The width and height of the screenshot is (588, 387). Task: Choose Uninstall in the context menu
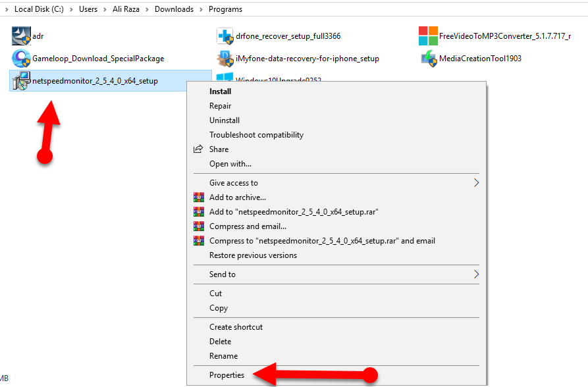(225, 120)
